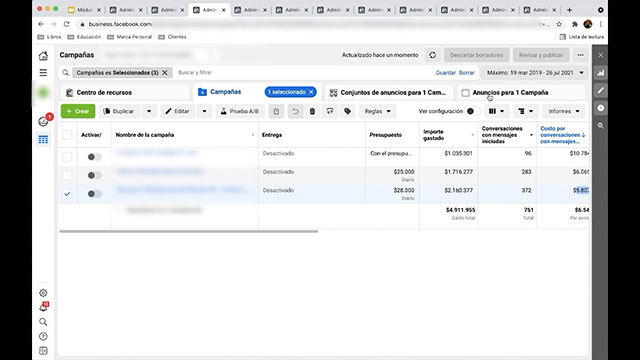Click the Prueba A/B button
The image size is (640, 360).
click(240, 111)
